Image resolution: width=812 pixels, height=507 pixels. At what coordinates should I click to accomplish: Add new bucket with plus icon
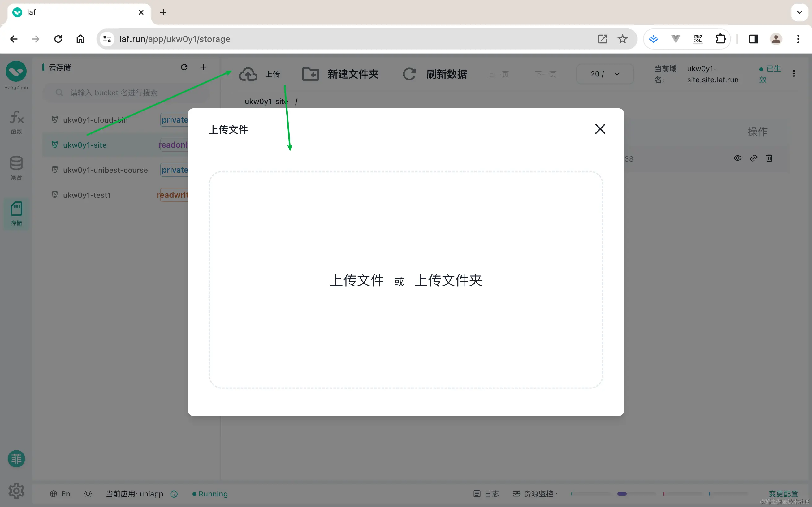click(x=203, y=67)
